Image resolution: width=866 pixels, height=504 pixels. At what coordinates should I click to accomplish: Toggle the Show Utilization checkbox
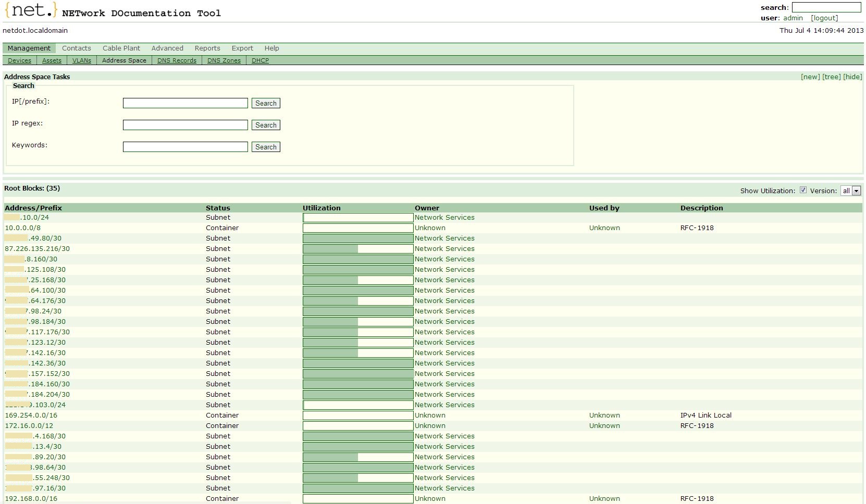(x=804, y=190)
